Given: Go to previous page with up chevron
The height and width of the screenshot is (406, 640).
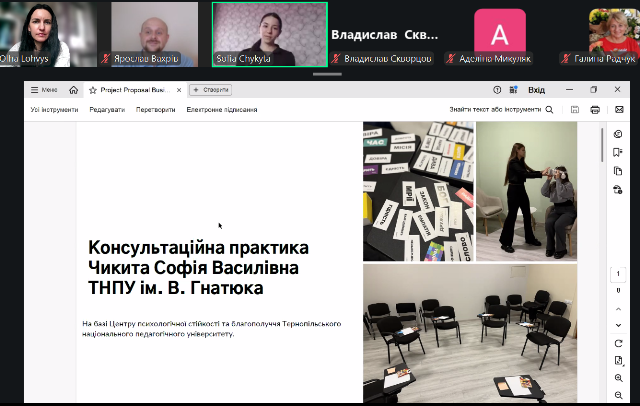Looking at the screenshot, I should tap(618, 309).
